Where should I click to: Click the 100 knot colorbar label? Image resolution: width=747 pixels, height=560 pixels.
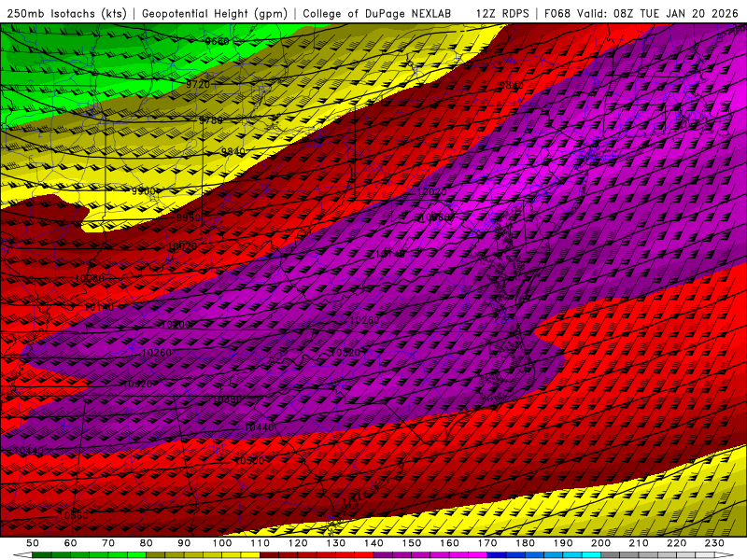[x=222, y=543]
